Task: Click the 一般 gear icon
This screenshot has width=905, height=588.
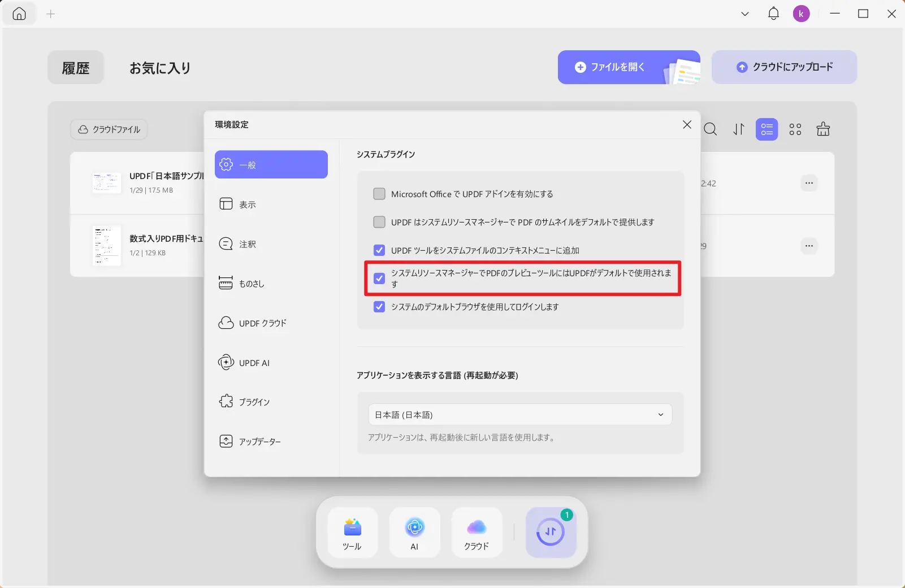Action: [226, 164]
